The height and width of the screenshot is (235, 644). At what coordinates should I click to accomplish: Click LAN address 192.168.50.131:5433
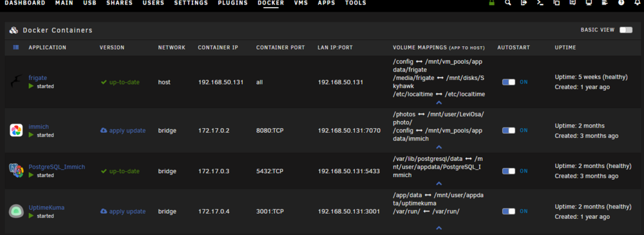(x=349, y=171)
